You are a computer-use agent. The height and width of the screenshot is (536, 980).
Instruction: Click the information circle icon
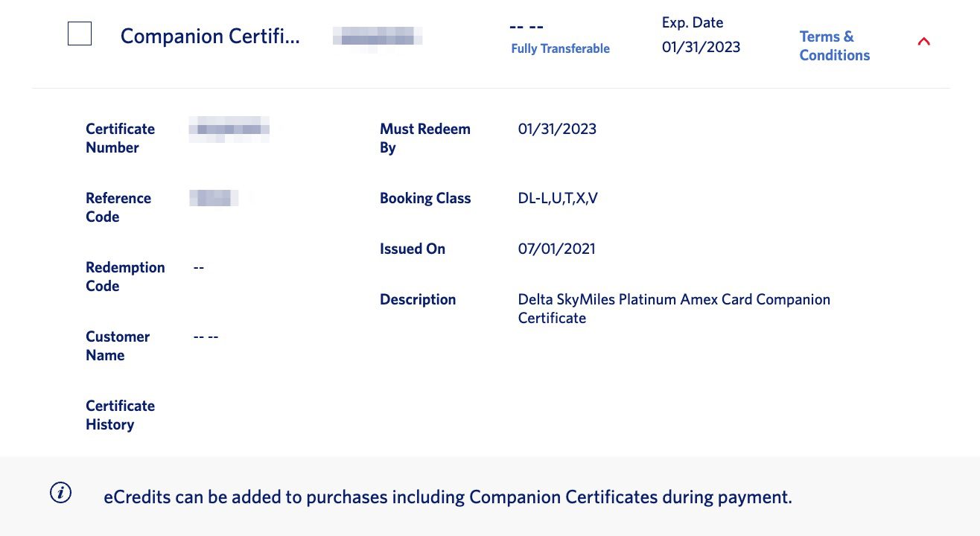60,492
